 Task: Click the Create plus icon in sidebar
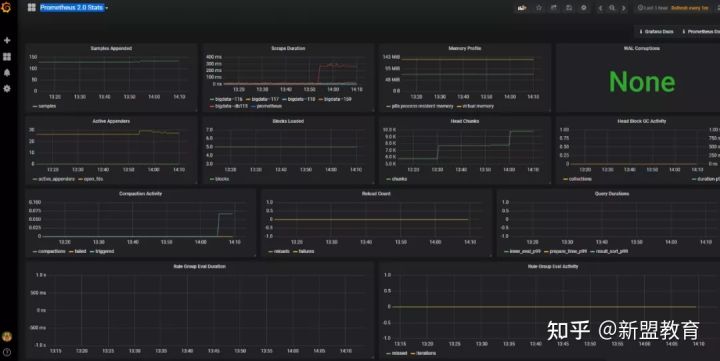click(7, 40)
